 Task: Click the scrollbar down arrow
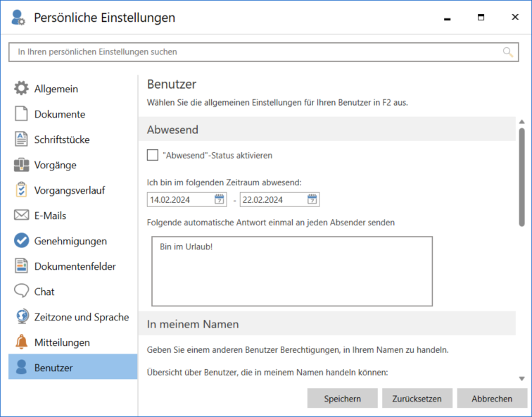click(522, 379)
